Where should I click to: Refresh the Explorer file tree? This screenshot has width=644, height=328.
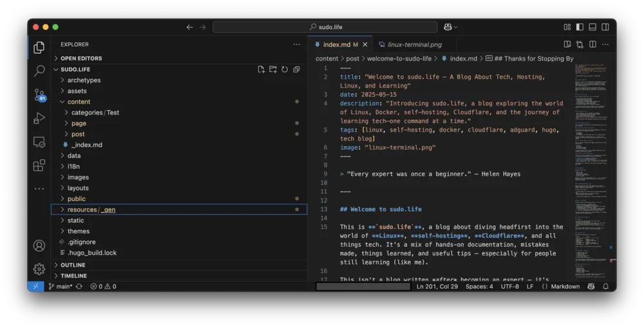285,70
